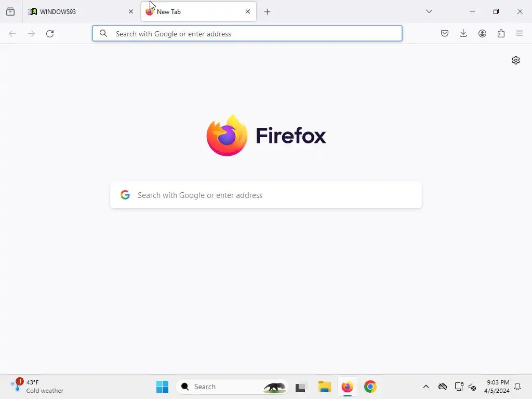
Task: Open the 9:03 PM clock and date
Action: (497, 387)
